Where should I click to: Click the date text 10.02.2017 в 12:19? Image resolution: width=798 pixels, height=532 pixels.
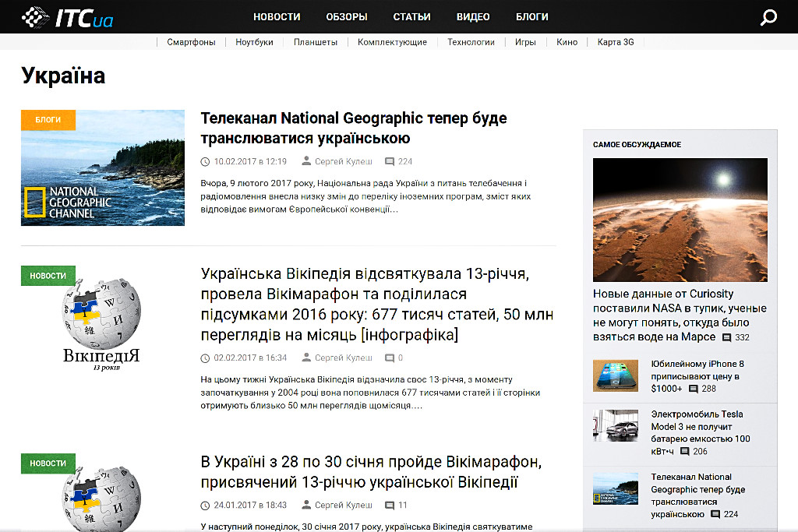pos(250,162)
